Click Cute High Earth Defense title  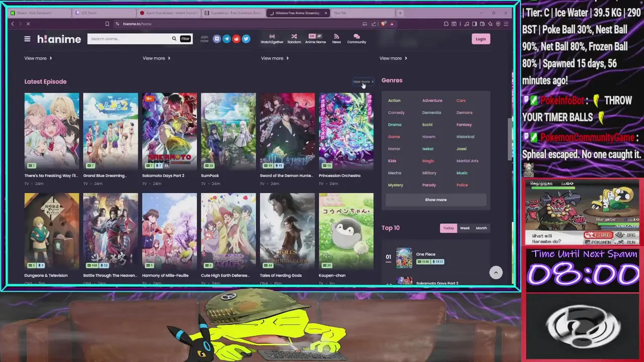(x=225, y=276)
